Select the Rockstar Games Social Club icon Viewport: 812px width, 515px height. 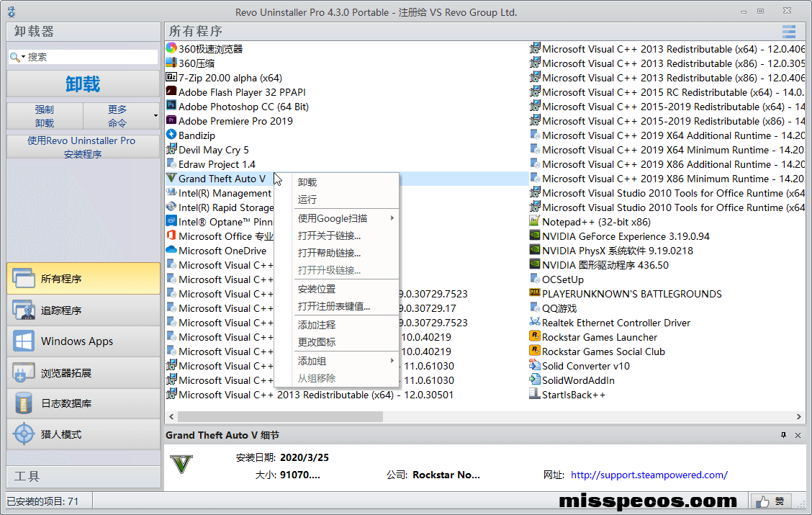coord(535,351)
